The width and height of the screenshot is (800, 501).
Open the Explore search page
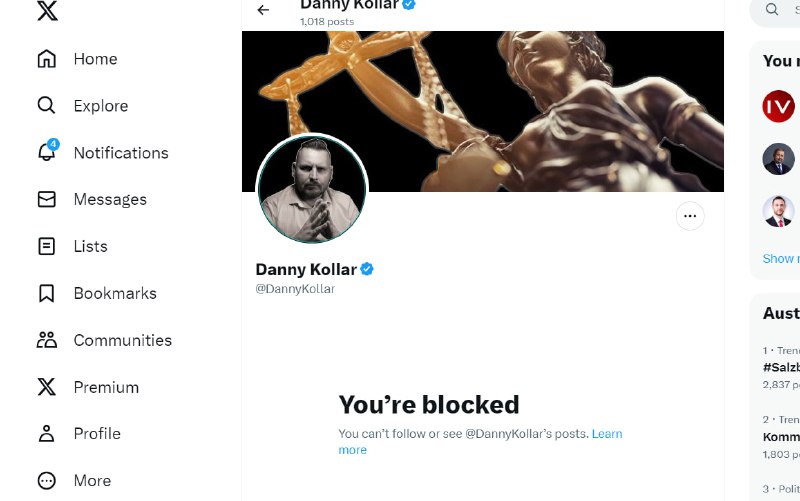click(47, 106)
